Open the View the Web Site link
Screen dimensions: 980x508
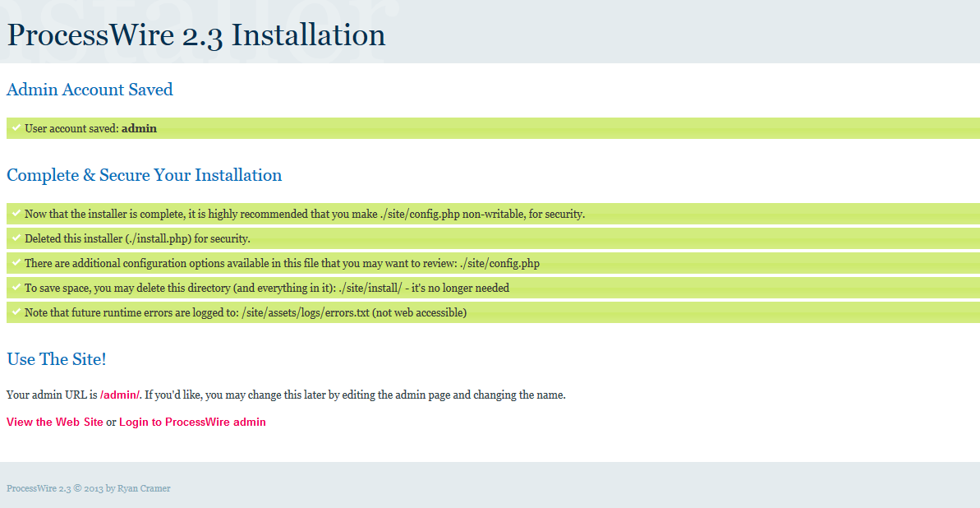click(55, 422)
